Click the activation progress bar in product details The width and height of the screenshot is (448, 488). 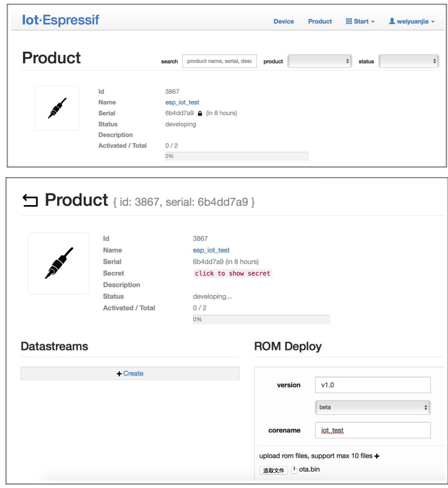pyautogui.click(x=261, y=319)
